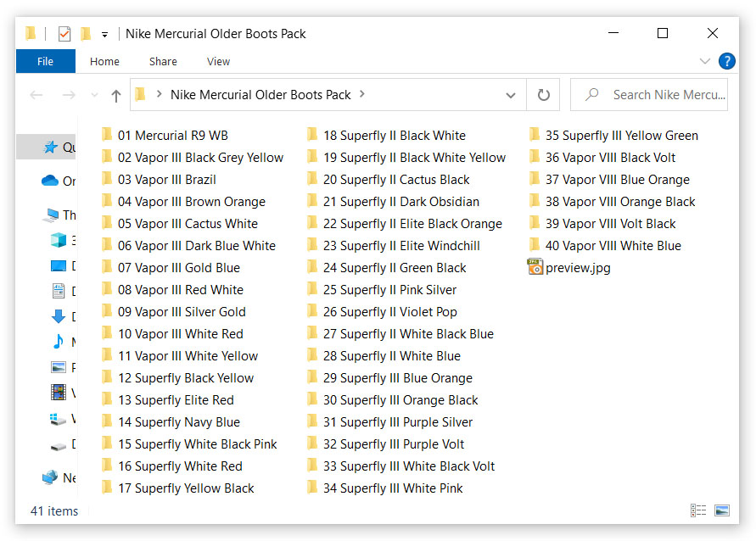Select folder 09 Vapor III Silver Gold
756x541 pixels.
(x=174, y=312)
